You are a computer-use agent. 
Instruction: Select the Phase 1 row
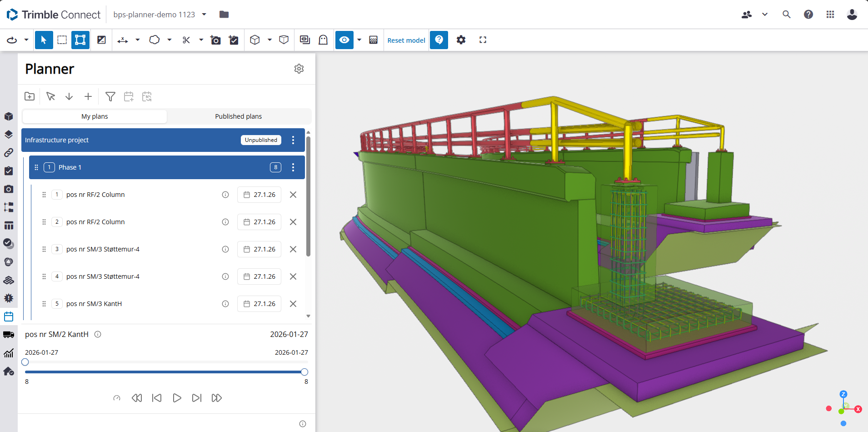[x=167, y=167]
